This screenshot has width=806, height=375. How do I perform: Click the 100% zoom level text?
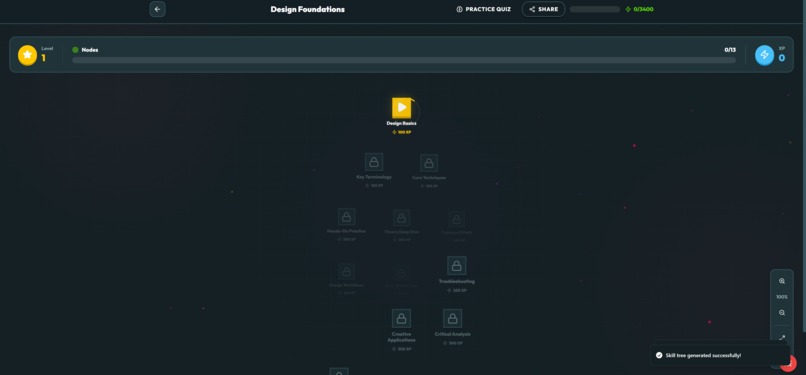tap(782, 297)
